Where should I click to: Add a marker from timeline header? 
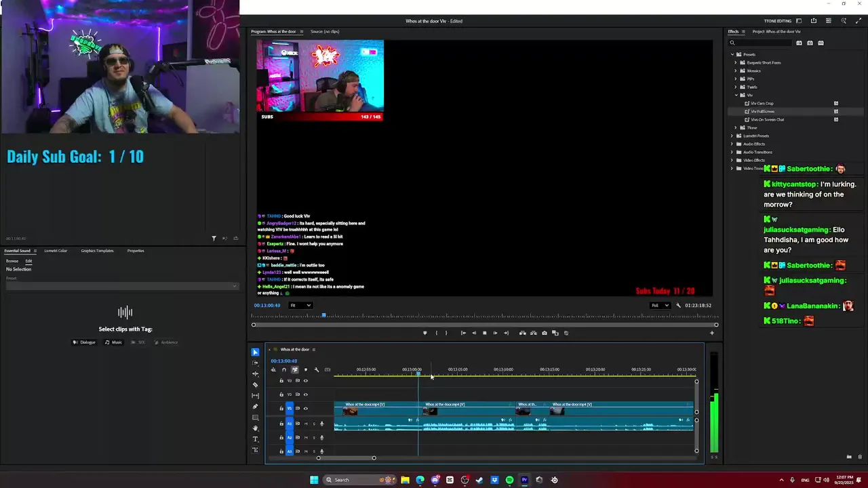[x=305, y=369]
